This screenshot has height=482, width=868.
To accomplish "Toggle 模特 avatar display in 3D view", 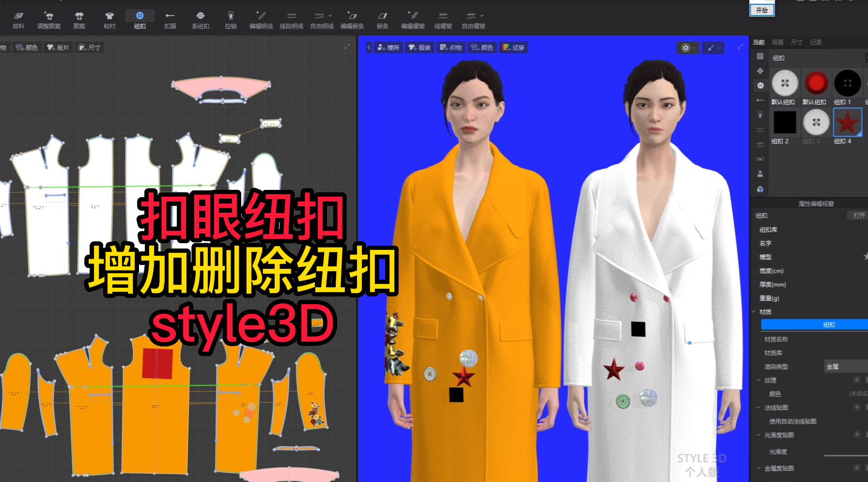I will tap(388, 47).
